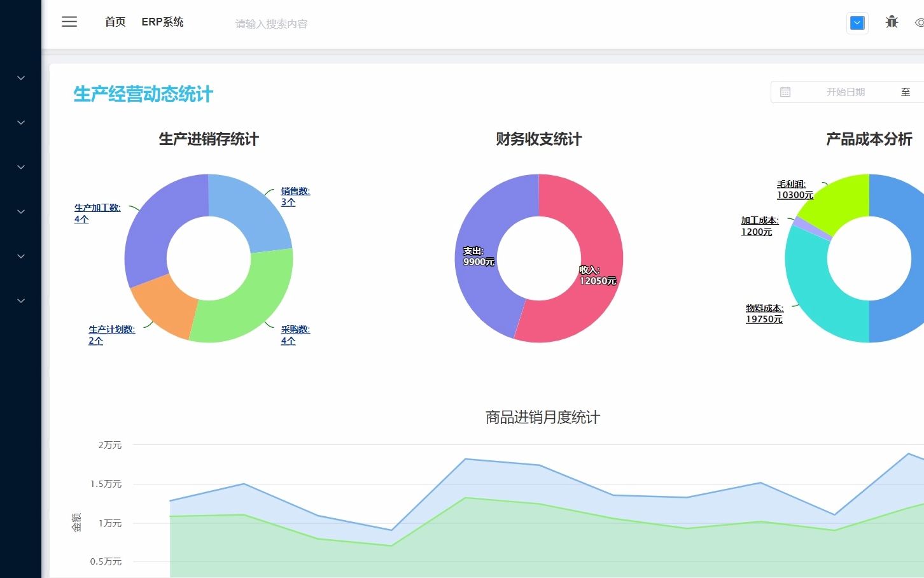
Task: Focus the 请输入搜索内容 search field
Action: pyautogui.click(x=272, y=24)
